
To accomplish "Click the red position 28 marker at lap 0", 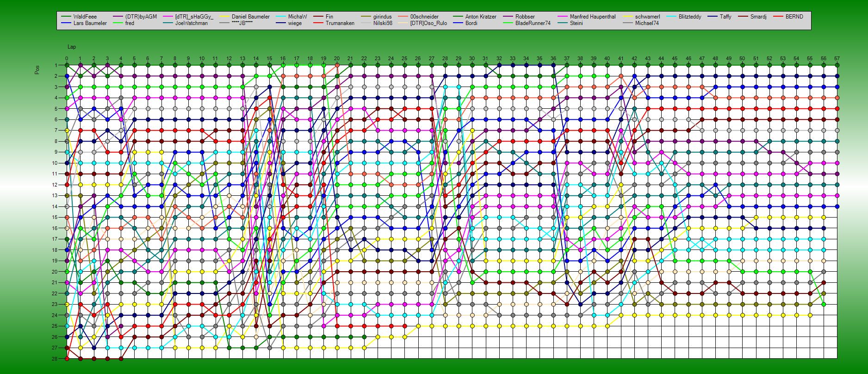I will click(x=67, y=359).
